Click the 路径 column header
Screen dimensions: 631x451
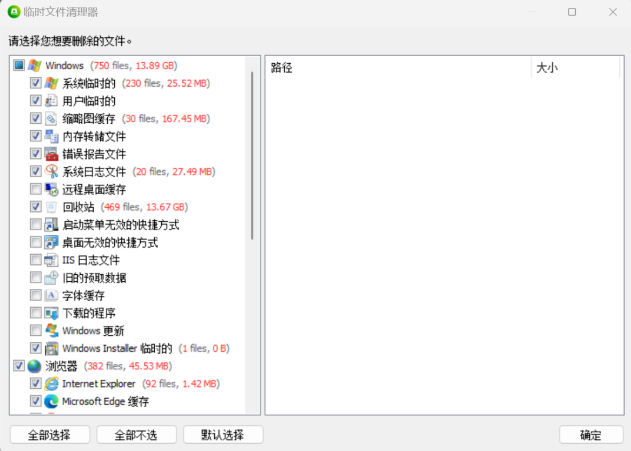click(x=397, y=67)
